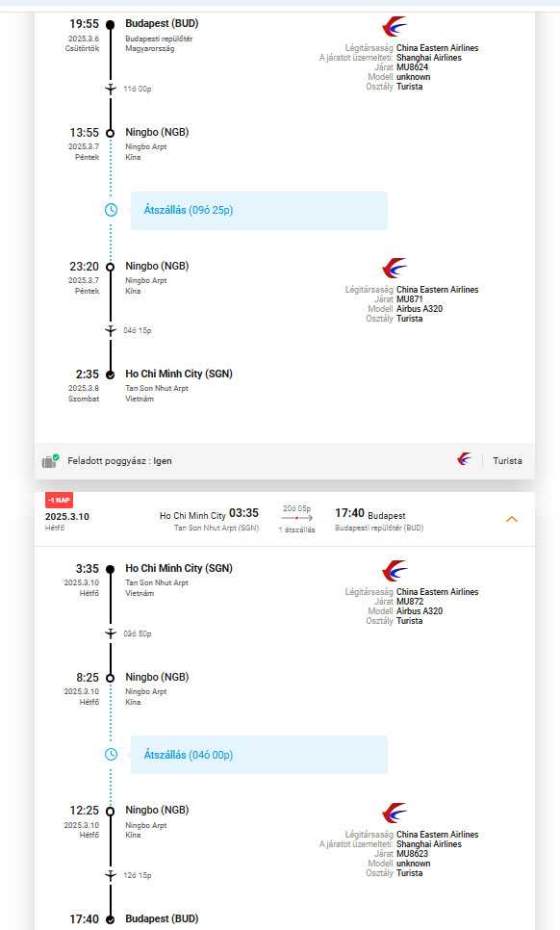Click the small airline logo beside Turista footer
This screenshot has width=560, height=930.
[x=465, y=459]
